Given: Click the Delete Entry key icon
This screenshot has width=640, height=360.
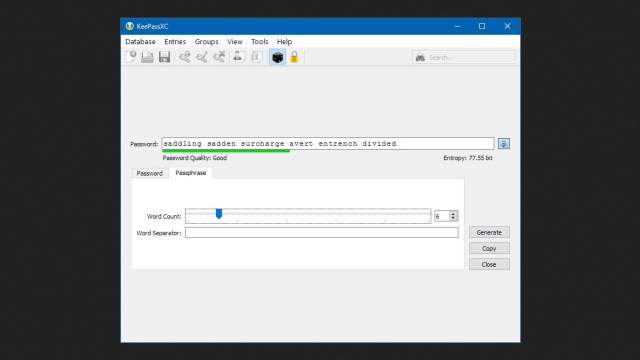Looking at the screenshot, I should pos(219,57).
